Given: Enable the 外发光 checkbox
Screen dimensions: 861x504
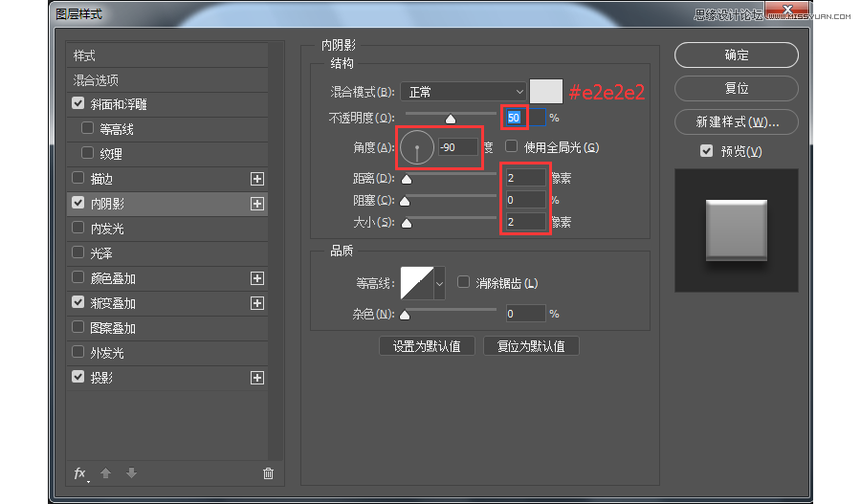Looking at the screenshot, I should point(78,351).
